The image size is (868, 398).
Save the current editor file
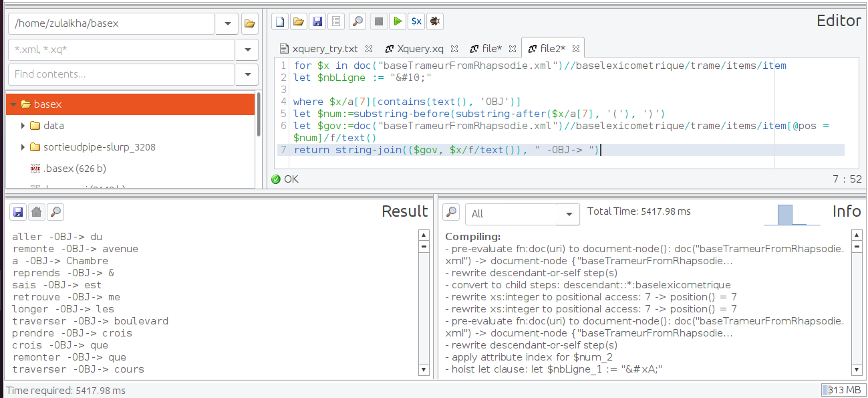click(317, 21)
